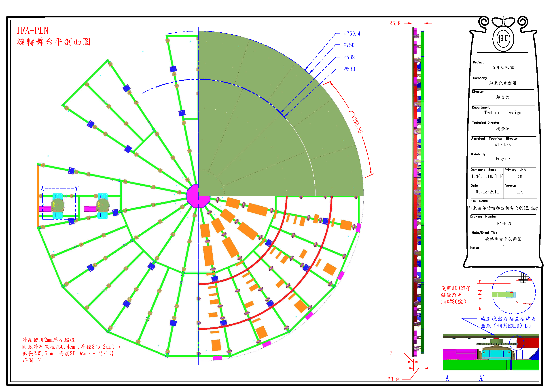Click the 5.64 dimension beside detail circle

coord(480,295)
